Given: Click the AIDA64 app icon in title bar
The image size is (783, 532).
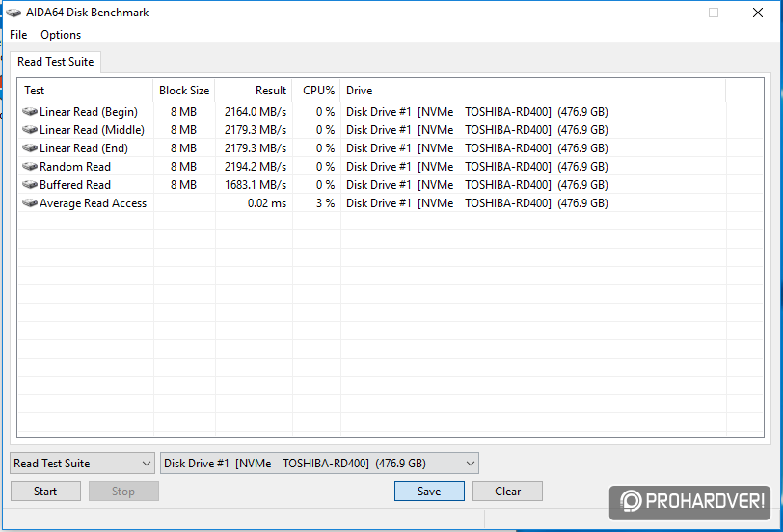Looking at the screenshot, I should coord(13,13).
